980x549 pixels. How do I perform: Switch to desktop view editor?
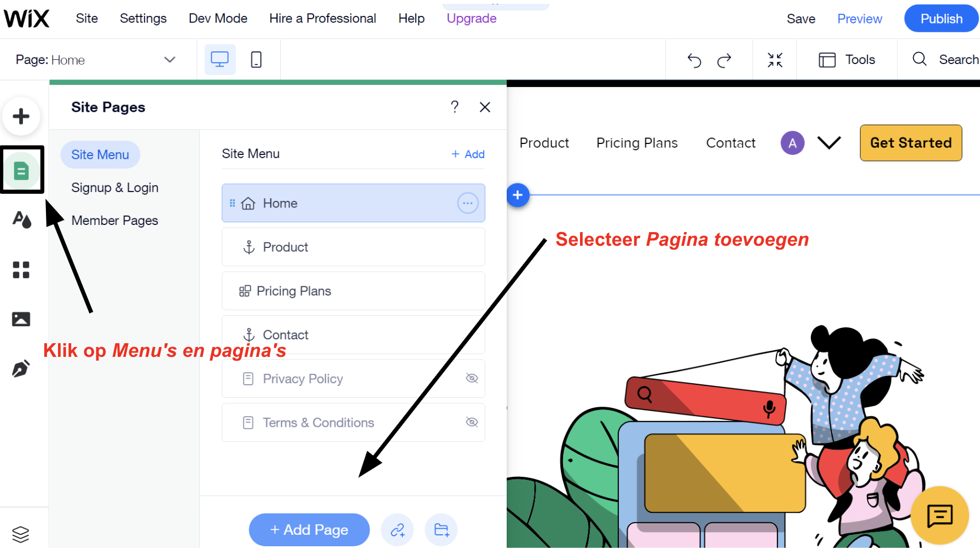pos(219,60)
